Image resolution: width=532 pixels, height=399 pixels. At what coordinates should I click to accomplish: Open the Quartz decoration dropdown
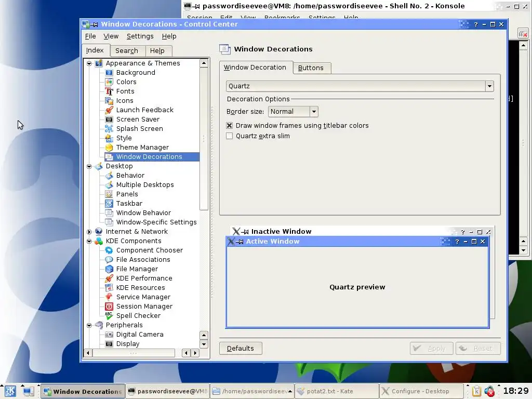[x=360, y=86]
